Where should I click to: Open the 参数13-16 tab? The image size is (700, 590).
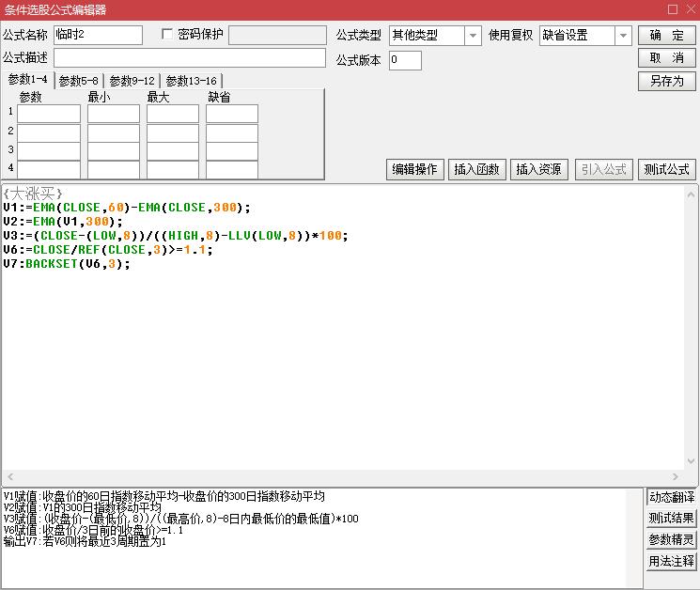[192, 81]
